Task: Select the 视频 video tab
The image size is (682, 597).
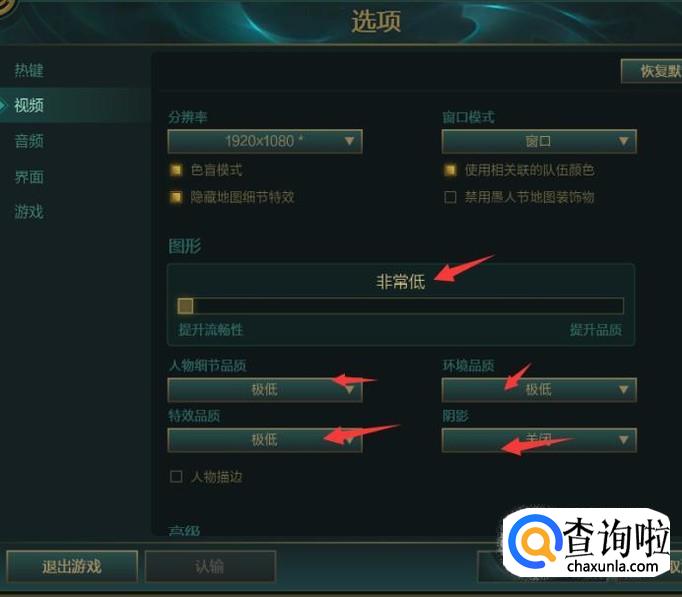Action: tap(29, 105)
